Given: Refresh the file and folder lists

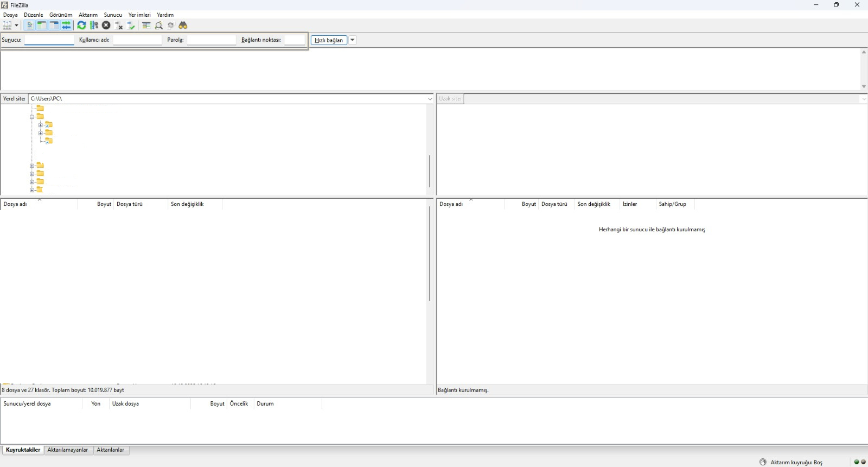Looking at the screenshot, I should click(x=81, y=26).
